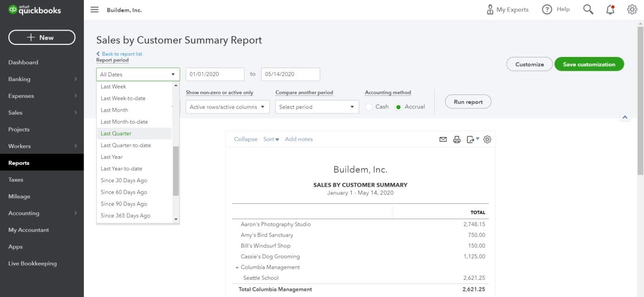This screenshot has width=644, height=297.
Task: Open Projects in sidebar
Action: click(42, 129)
